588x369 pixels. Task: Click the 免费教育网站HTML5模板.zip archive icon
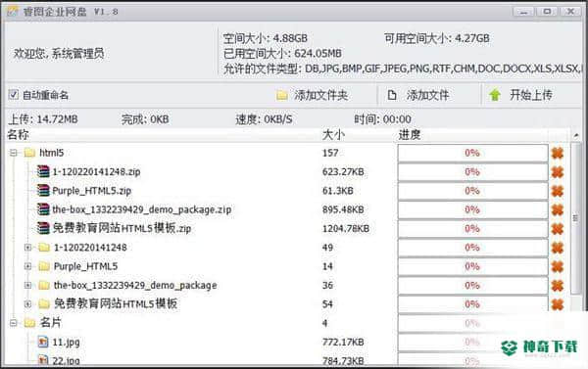pos(43,228)
